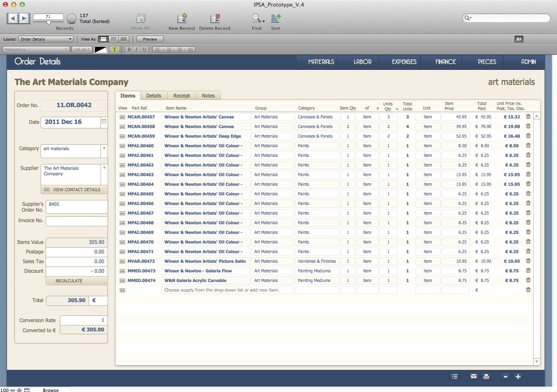The height and width of the screenshot is (392, 557).
Task: Open the search field magnifier dropdown
Action: coord(468,18)
